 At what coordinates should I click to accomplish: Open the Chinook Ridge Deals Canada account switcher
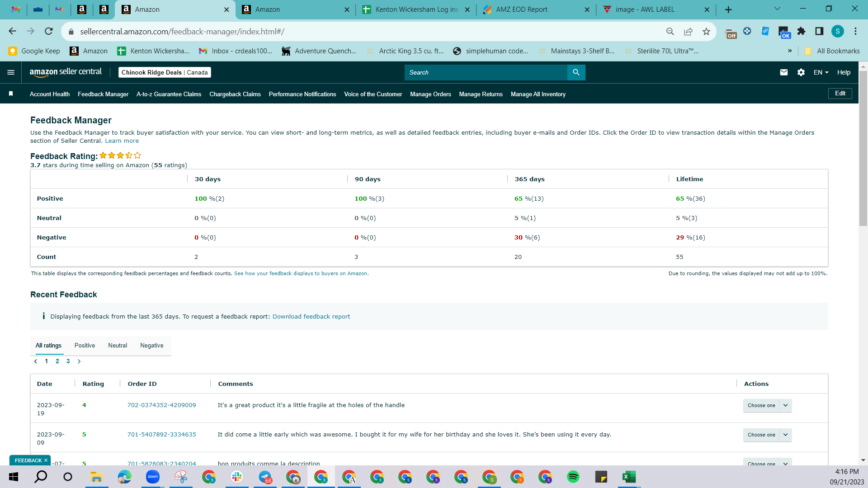tap(165, 72)
